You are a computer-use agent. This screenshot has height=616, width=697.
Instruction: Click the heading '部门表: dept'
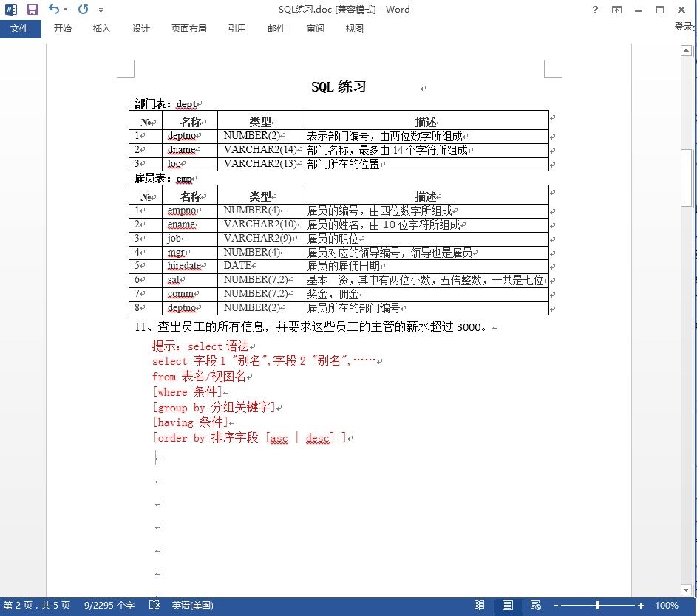[166, 104]
